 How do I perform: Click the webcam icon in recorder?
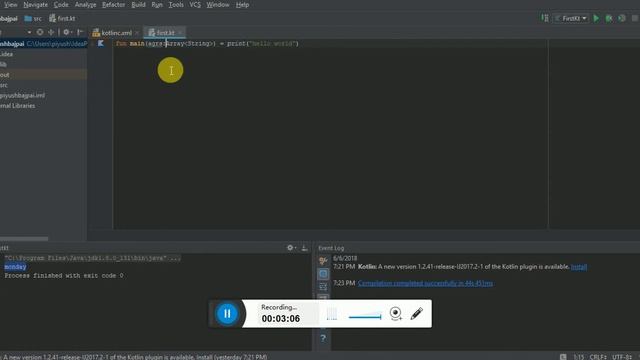point(396,313)
